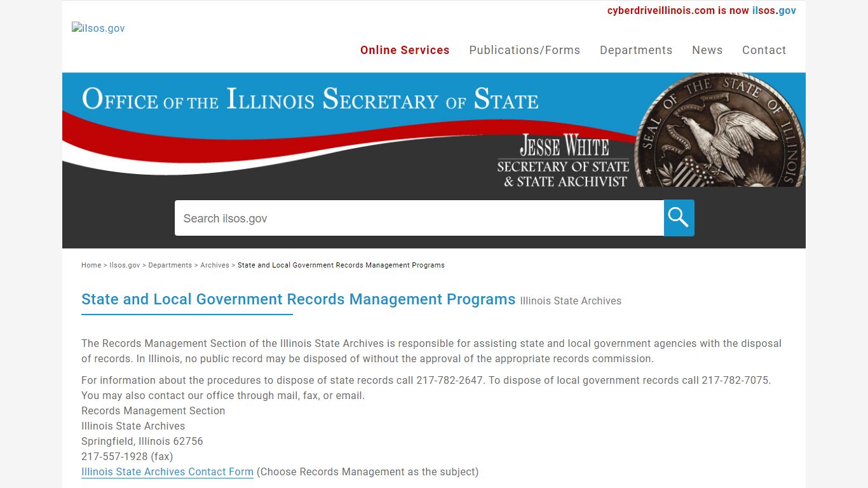Click the State and Local Government Records Management Programs heading
868x488 pixels.
(298, 299)
